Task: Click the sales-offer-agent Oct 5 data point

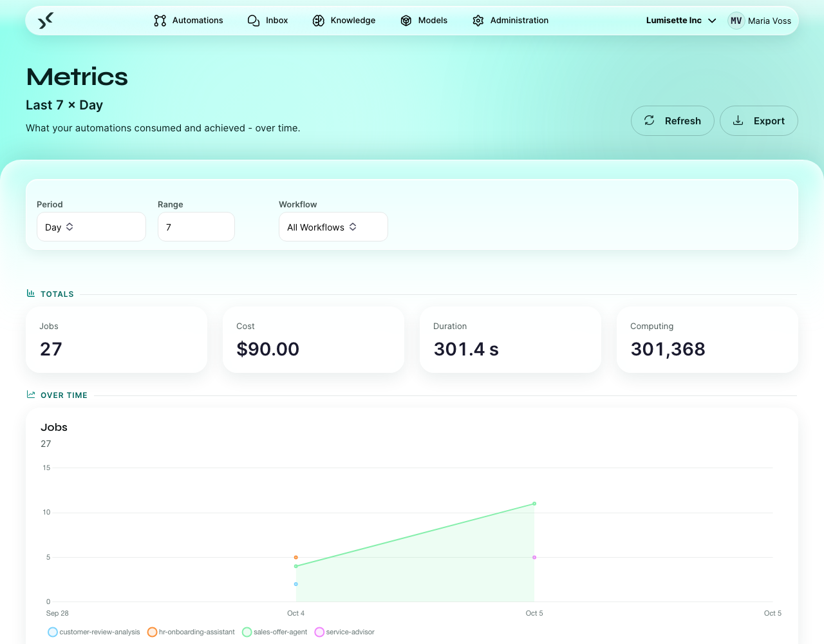Action: tap(534, 504)
